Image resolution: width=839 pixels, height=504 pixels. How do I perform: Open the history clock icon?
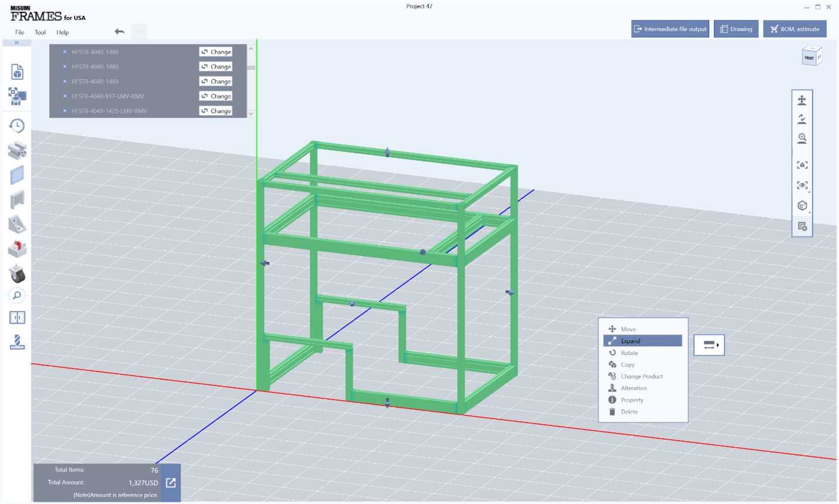(17, 126)
